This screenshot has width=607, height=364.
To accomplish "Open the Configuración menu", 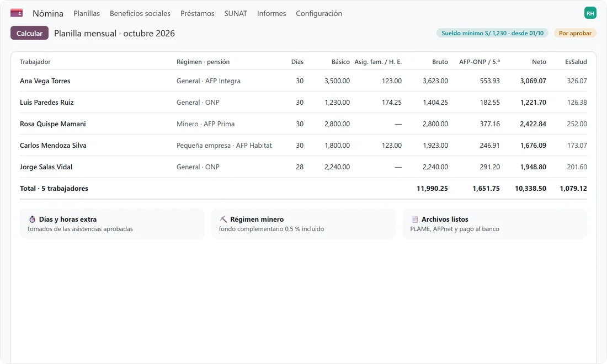I will coord(319,14).
